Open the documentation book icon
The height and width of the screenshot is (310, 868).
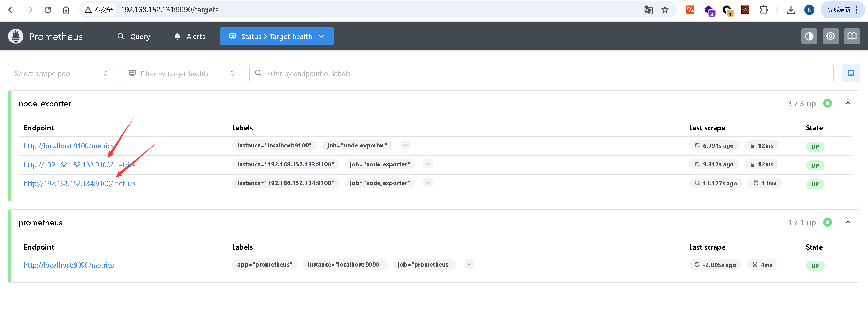pos(852,36)
